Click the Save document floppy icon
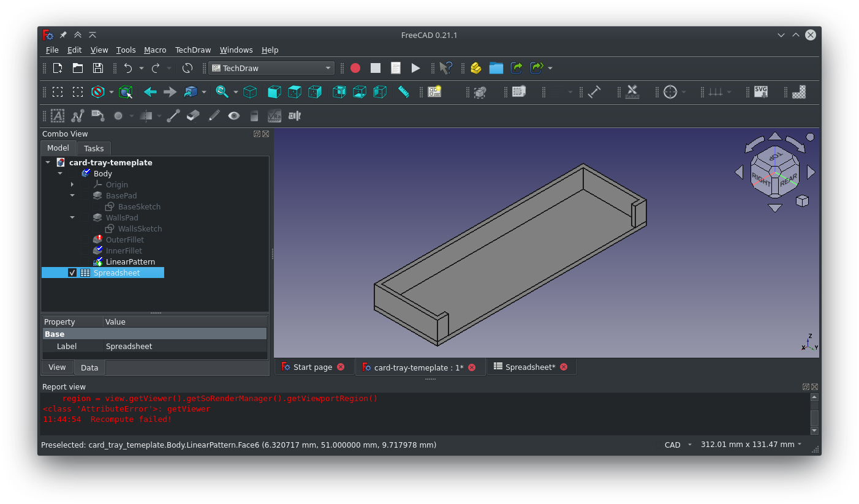 [97, 68]
